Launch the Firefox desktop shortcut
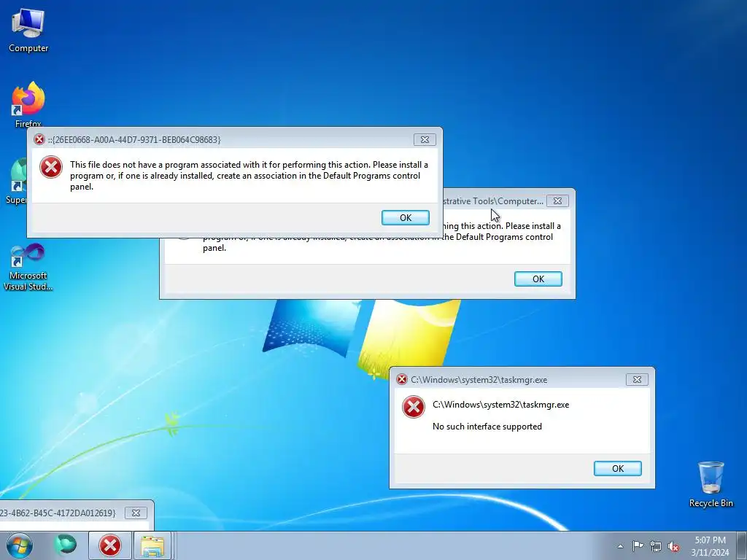The width and height of the screenshot is (747, 560). pyautogui.click(x=28, y=104)
